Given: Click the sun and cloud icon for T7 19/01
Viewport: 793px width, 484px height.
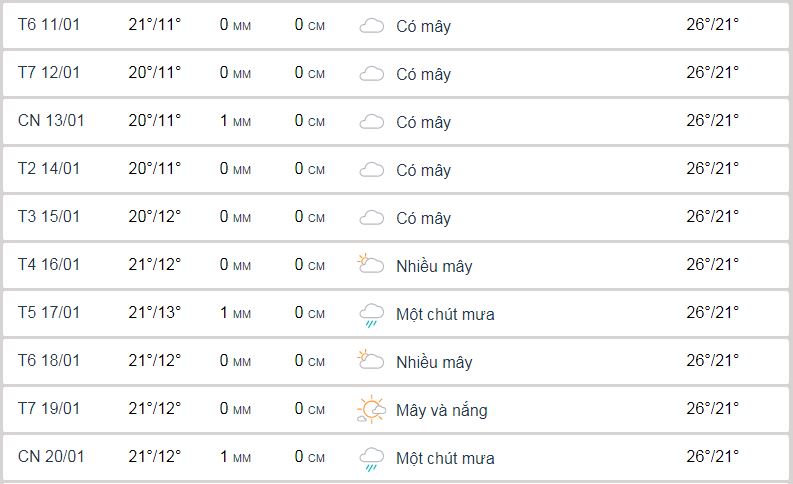Looking at the screenshot, I should pos(371,409).
